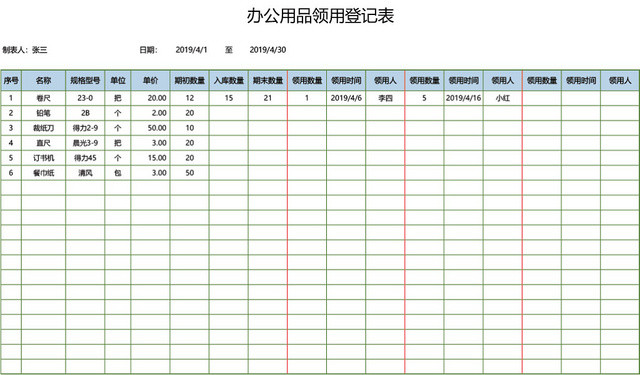Click the spec cell 得力45

[85, 158]
